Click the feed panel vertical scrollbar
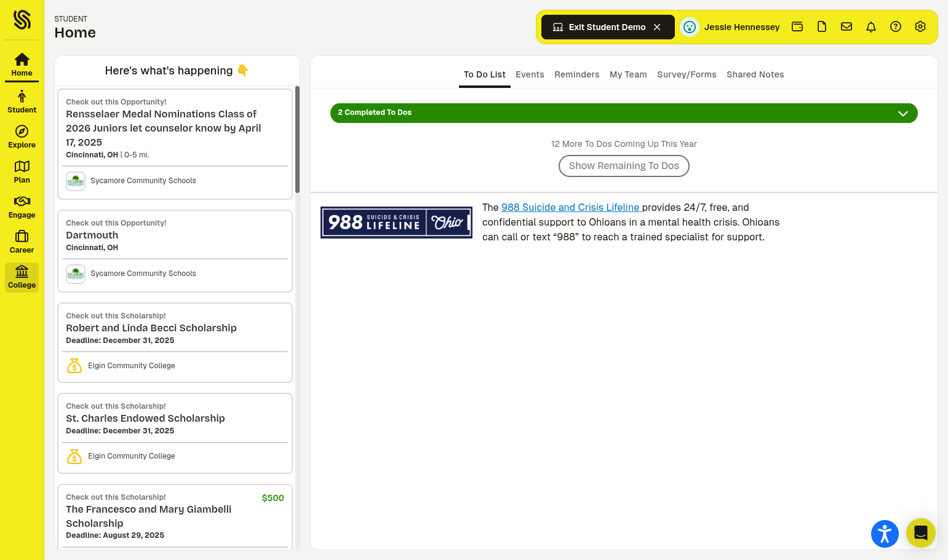This screenshot has width=948, height=560. point(297,140)
